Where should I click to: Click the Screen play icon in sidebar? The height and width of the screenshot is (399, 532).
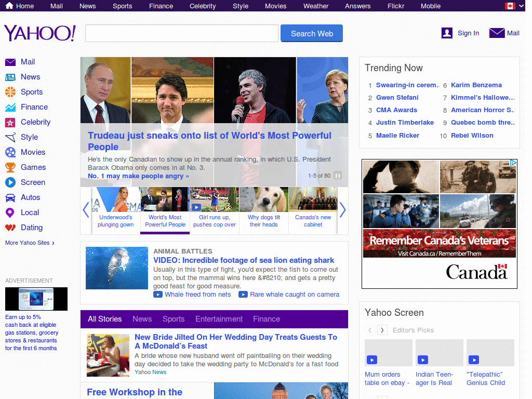pyautogui.click(x=10, y=182)
